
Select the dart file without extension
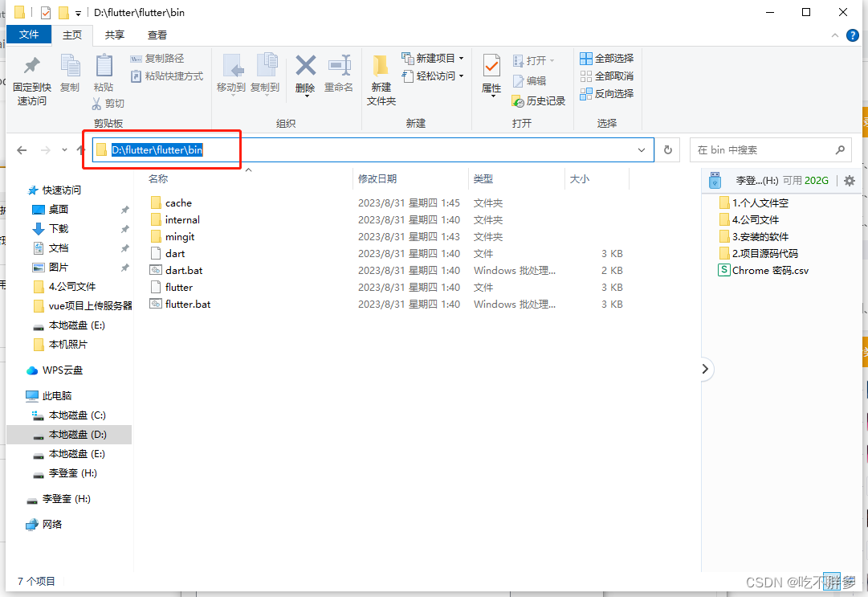click(x=168, y=254)
